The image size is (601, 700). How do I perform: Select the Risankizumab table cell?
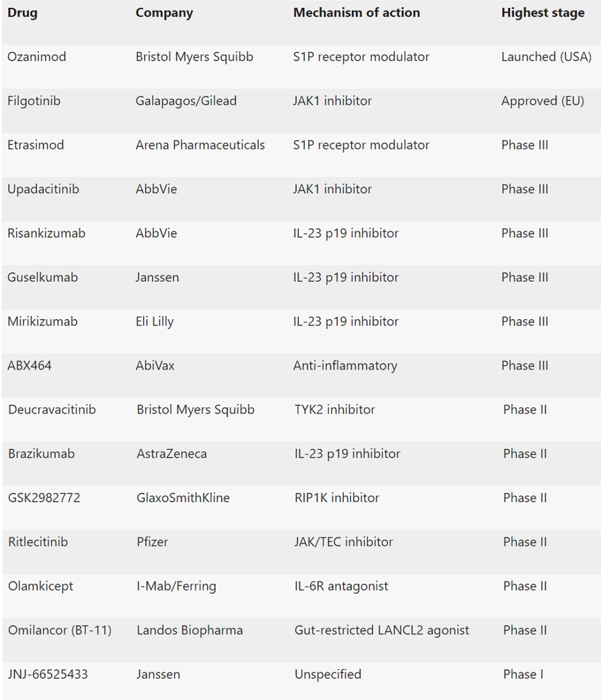click(x=46, y=233)
